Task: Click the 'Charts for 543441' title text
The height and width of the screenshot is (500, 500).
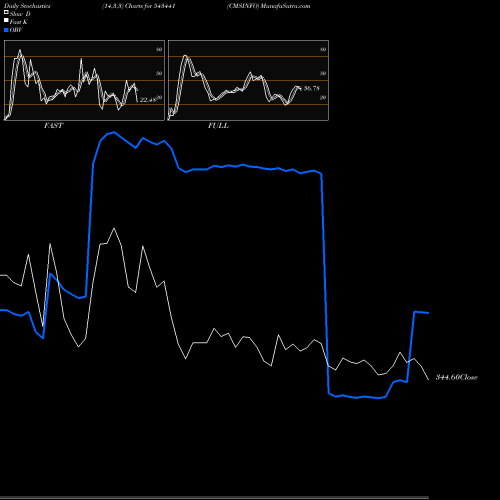Action: click(x=150, y=6)
